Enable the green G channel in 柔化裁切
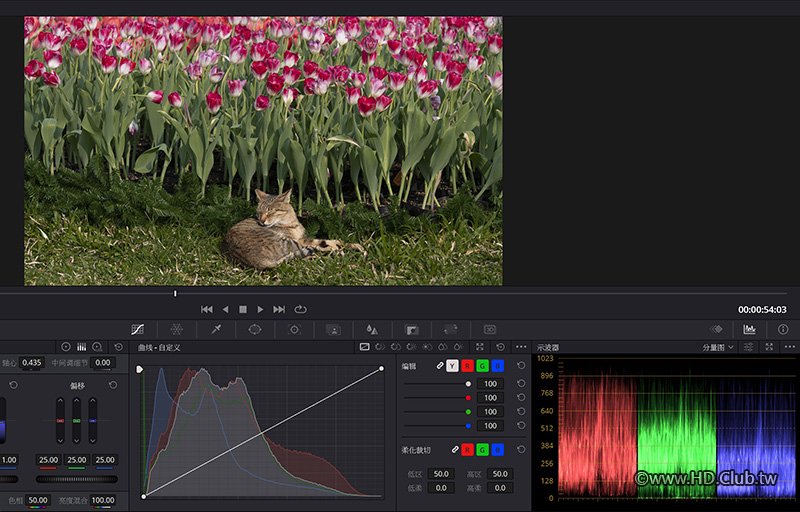Screen dimensions: 800x512 pyautogui.click(x=482, y=450)
